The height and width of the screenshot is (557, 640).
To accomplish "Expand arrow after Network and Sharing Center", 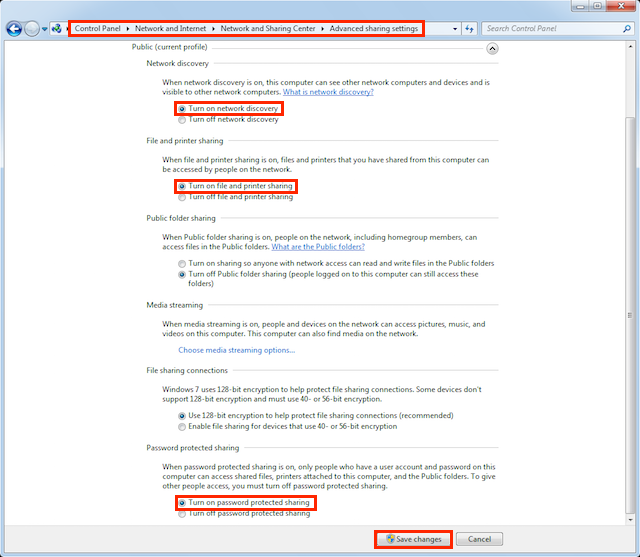I will click(x=322, y=29).
